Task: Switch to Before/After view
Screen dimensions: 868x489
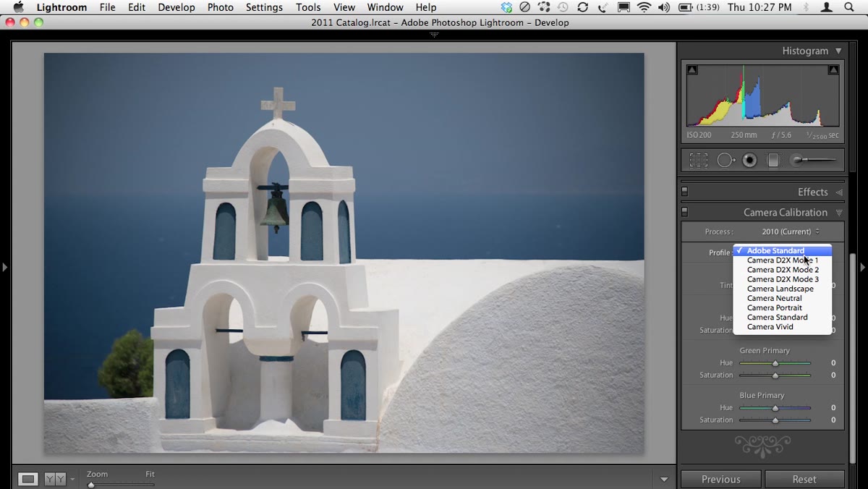Action: tap(55, 479)
